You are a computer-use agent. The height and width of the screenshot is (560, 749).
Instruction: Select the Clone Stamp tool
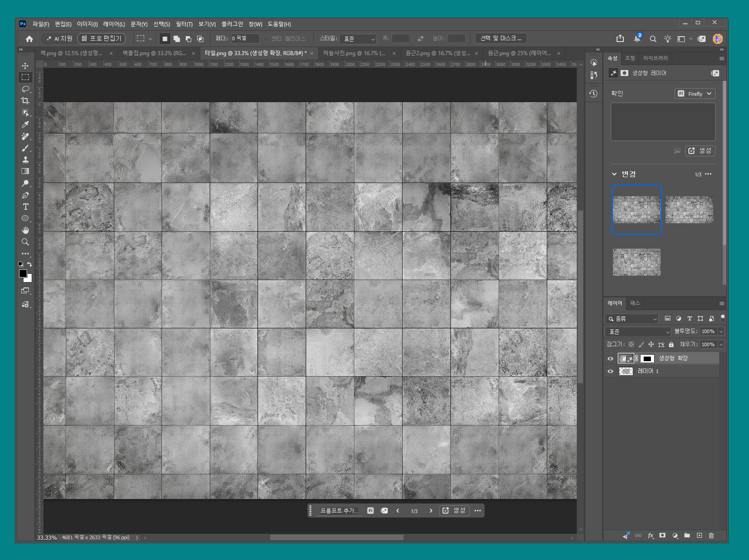click(x=25, y=160)
